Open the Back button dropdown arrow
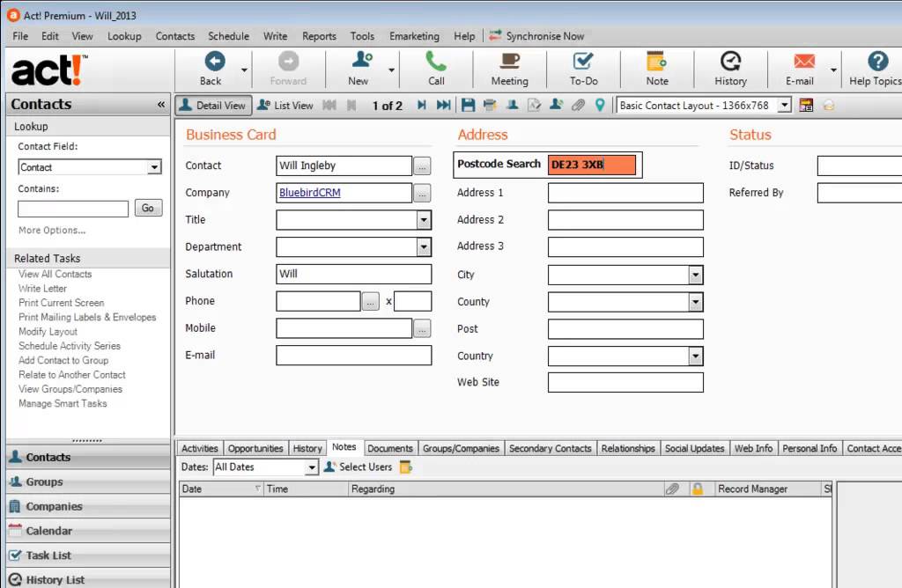Image resolution: width=902 pixels, height=588 pixels. 245,70
